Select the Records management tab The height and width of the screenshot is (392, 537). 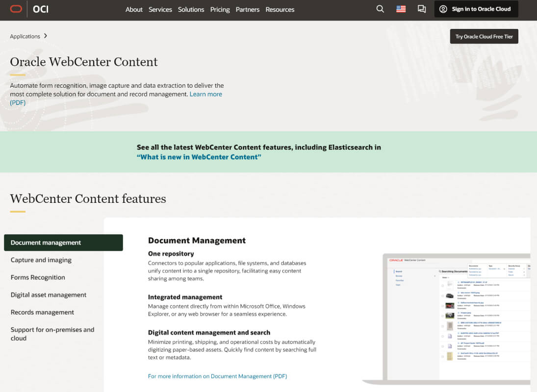coord(42,312)
